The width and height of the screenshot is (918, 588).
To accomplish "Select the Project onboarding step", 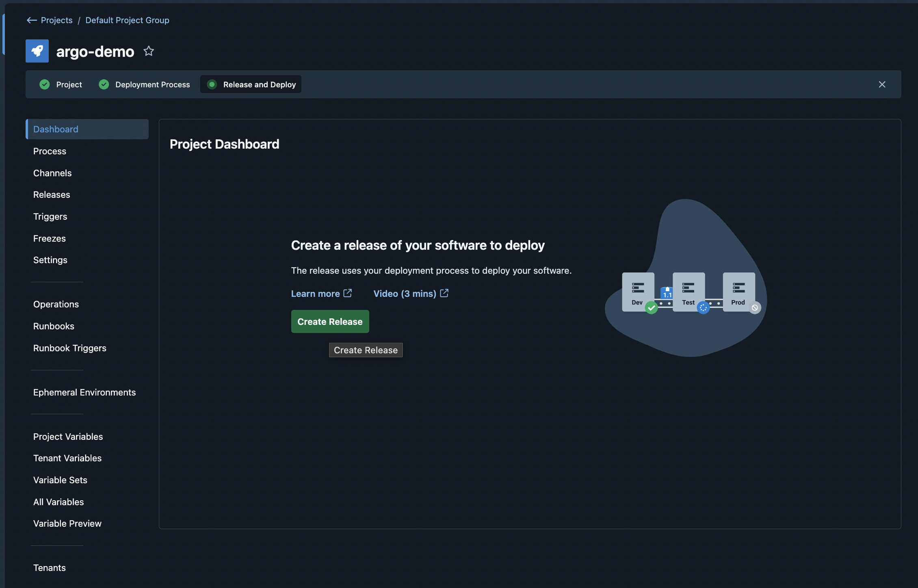I will coord(61,84).
